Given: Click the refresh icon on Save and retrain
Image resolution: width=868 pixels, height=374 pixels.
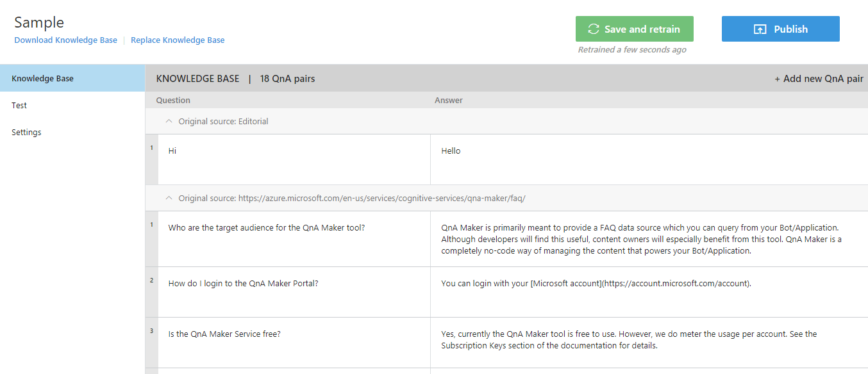Looking at the screenshot, I should 593,29.
